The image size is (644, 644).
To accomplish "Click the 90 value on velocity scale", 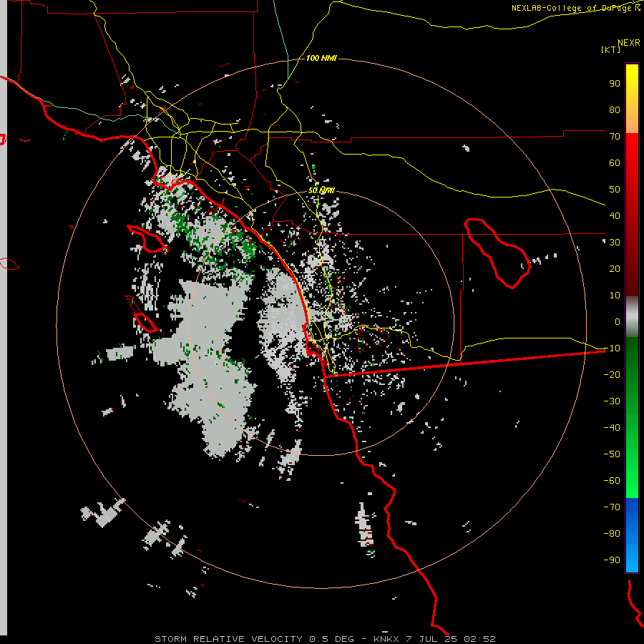I will click(615, 84).
